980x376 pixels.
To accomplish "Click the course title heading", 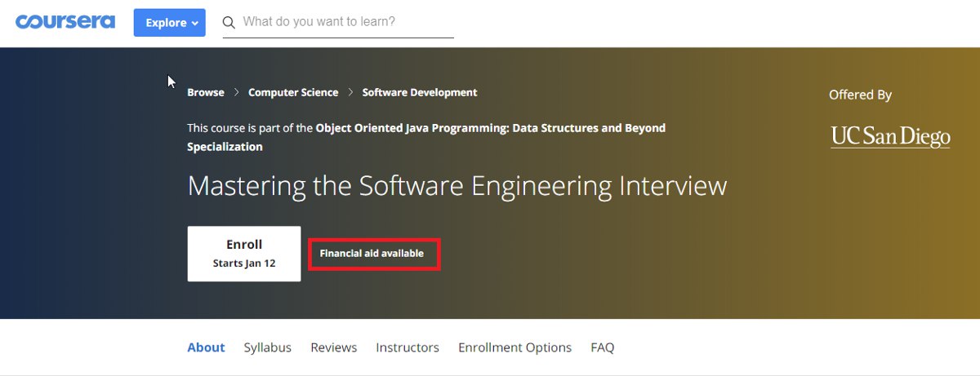I will [x=457, y=186].
